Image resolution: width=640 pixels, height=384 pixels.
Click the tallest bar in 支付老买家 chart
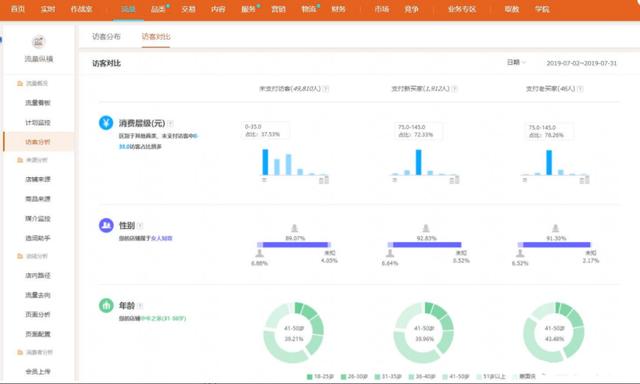pyautogui.click(x=549, y=162)
